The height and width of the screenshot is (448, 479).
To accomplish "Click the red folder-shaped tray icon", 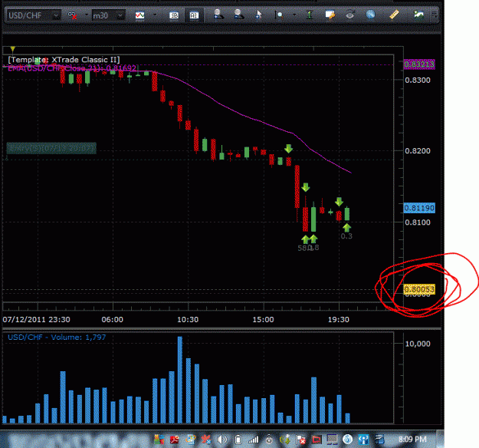I will click(x=317, y=440).
